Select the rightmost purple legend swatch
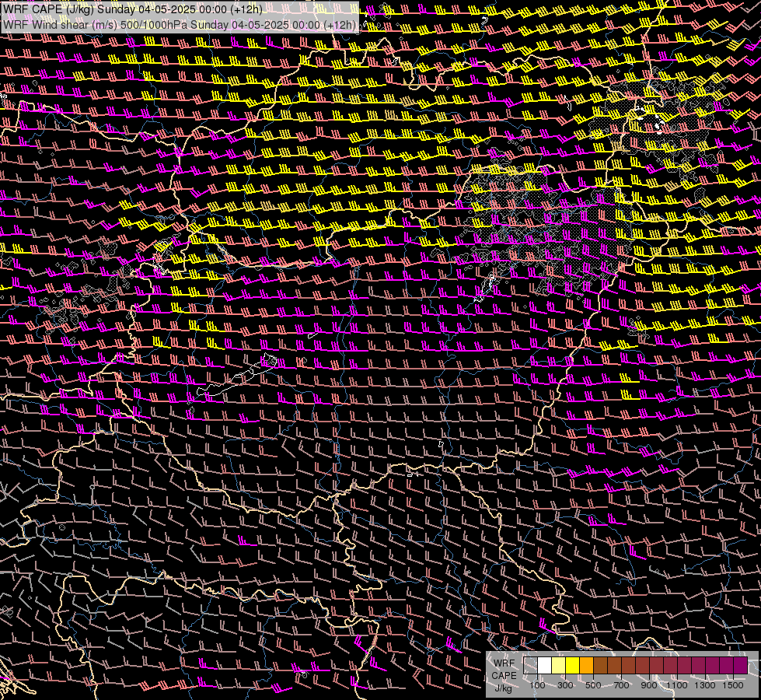 [x=741, y=666]
